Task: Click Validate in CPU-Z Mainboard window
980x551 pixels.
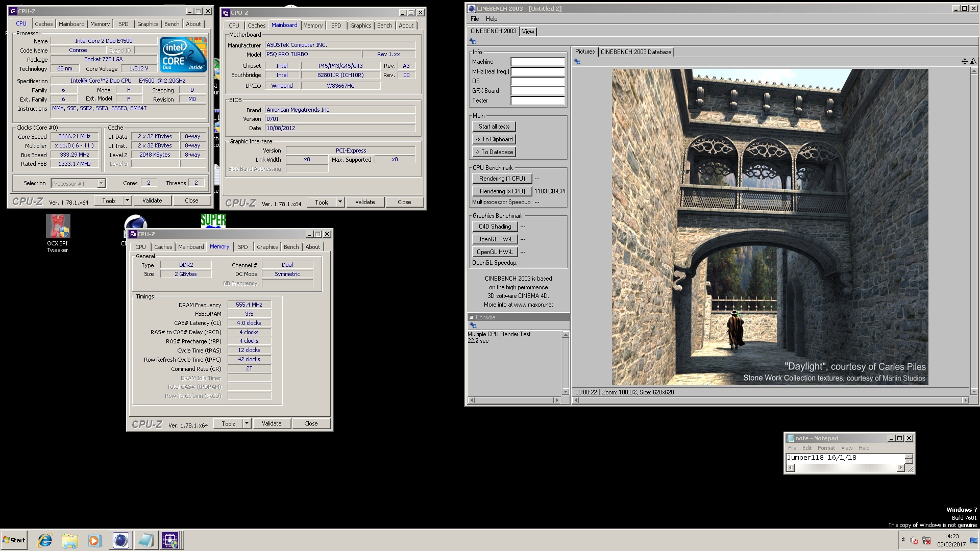Action: (365, 202)
